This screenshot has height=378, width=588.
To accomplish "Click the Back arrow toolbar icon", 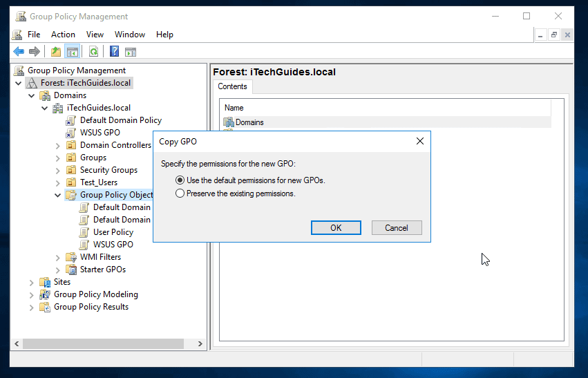I will pos(19,51).
